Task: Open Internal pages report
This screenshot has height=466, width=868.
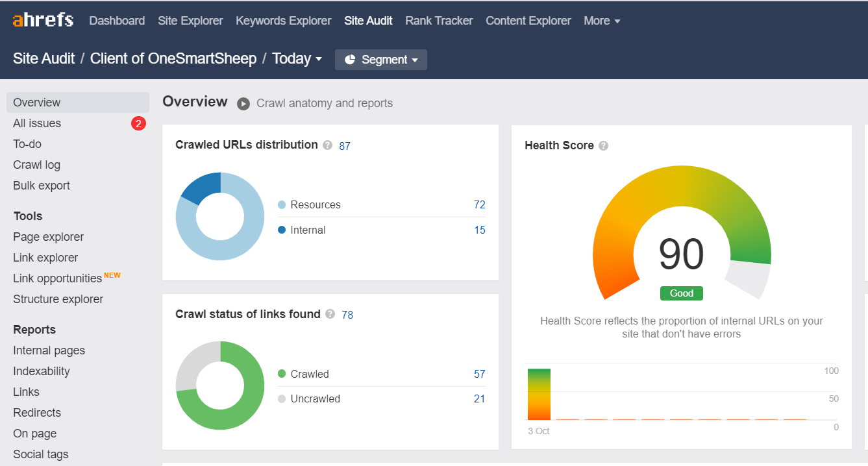Action: [49, 350]
